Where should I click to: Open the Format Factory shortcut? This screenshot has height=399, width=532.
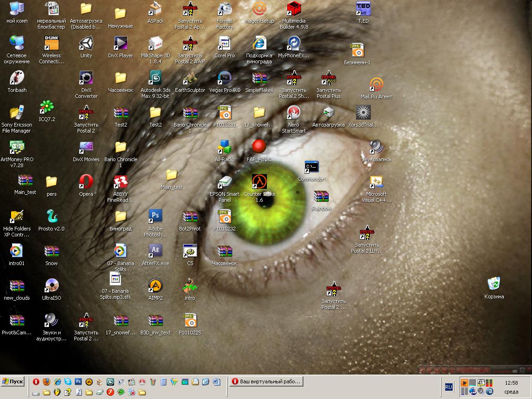point(224,10)
